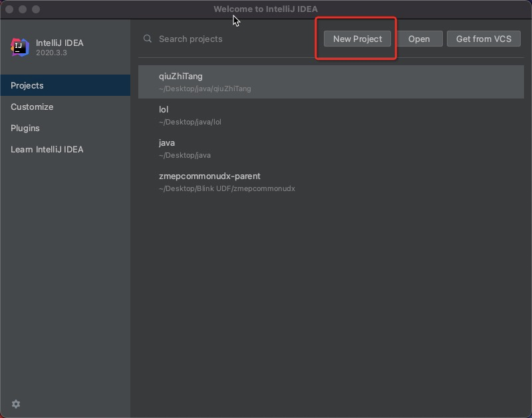Go to Learn IntelliJ IDEA tab

(x=65, y=149)
